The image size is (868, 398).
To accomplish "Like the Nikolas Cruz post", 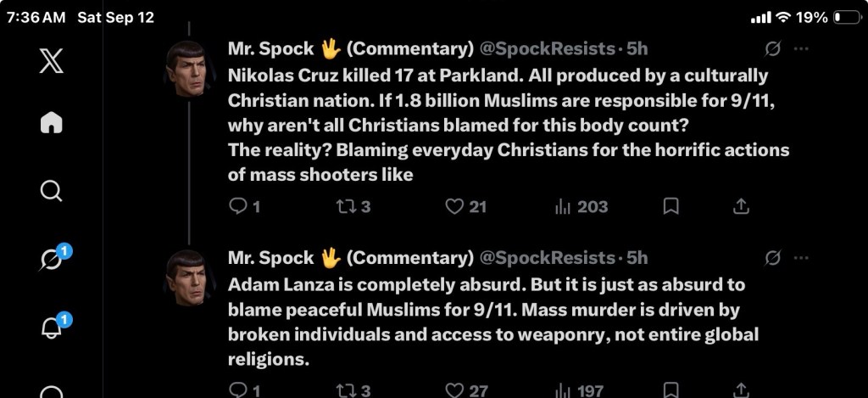I will point(465,207).
